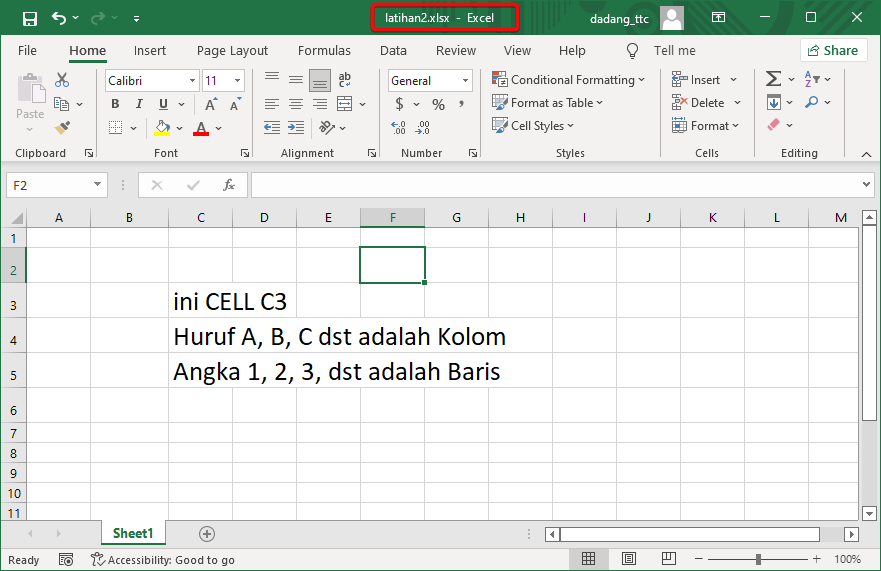Collapse the ribbon
Viewport: 881px width, 571px height.
pyautogui.click(x=866, y=154)
